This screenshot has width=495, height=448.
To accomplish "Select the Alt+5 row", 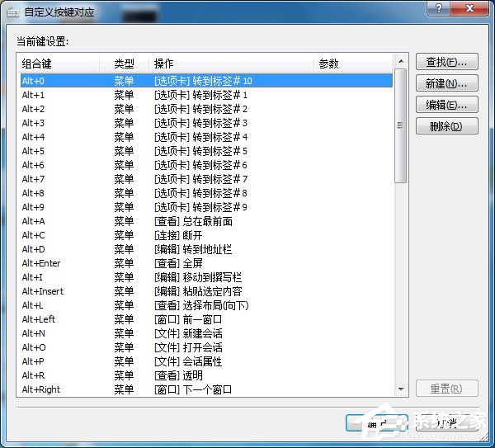I will pyautogui.click(x=206, y=151).
